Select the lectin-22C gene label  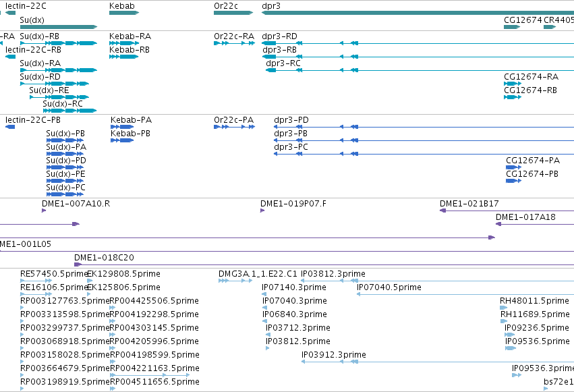[26, 6]
